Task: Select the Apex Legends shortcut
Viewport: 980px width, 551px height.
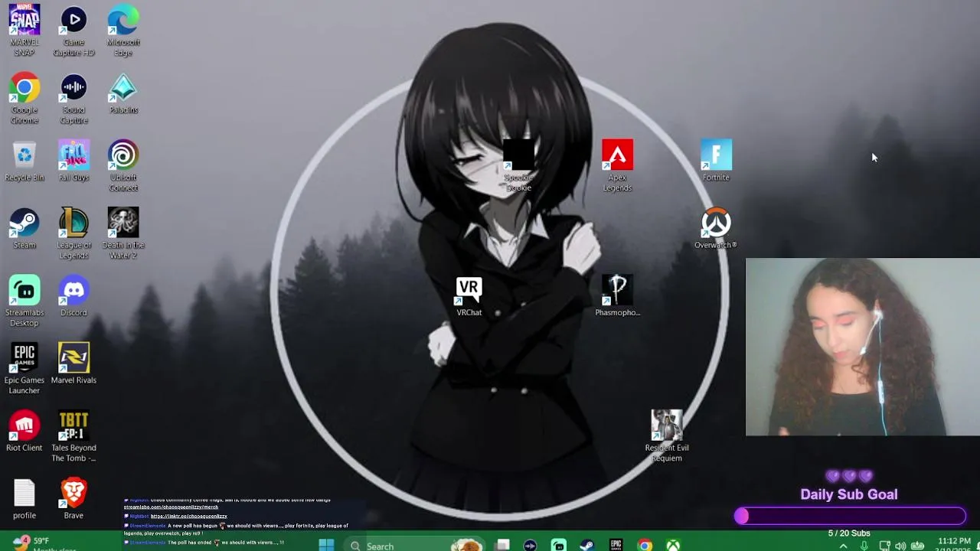Action: [617, 165]
